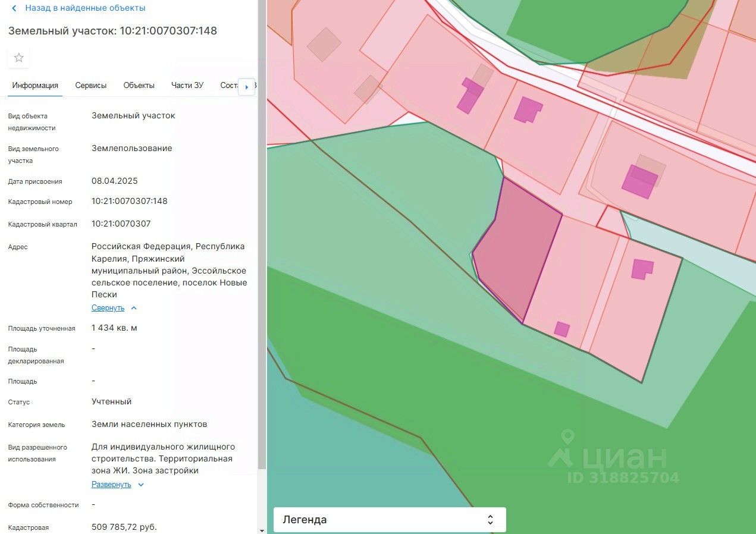
Task: Open the Объекты tab
Action: (139, 86)
